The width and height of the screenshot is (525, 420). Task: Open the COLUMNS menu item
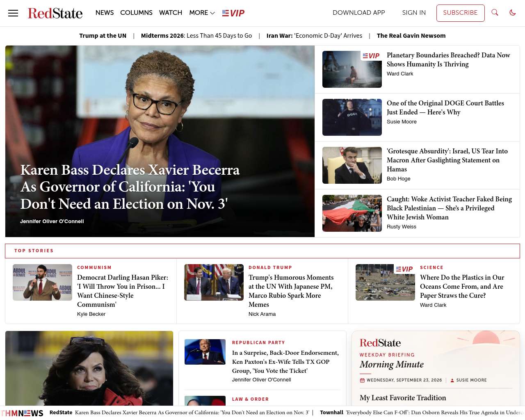click(x=136, y=13)
